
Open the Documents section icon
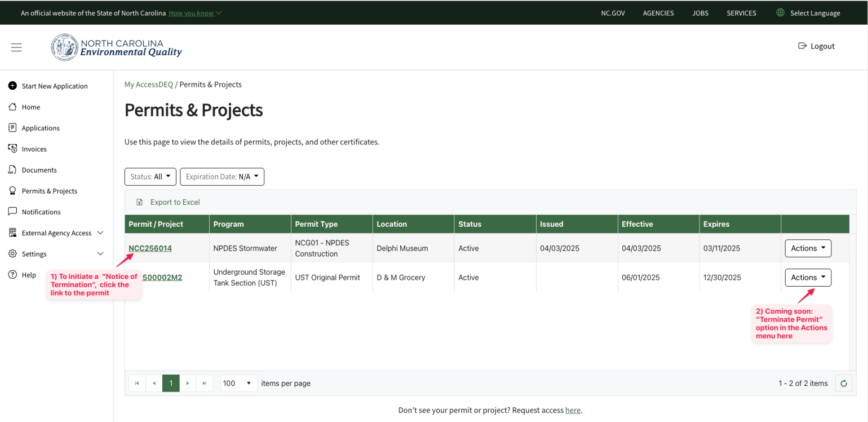click(x=12, y=169)
